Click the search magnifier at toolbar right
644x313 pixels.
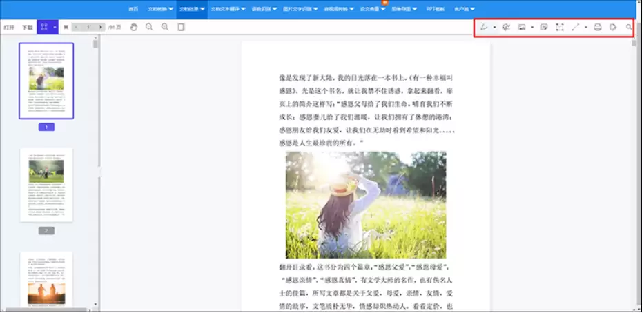tap(628, 28)
